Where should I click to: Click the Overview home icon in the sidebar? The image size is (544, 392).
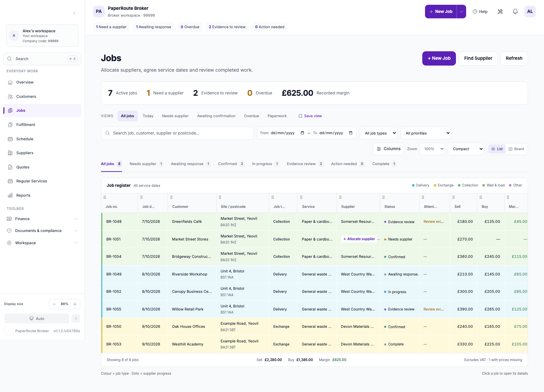click(10, 82)
